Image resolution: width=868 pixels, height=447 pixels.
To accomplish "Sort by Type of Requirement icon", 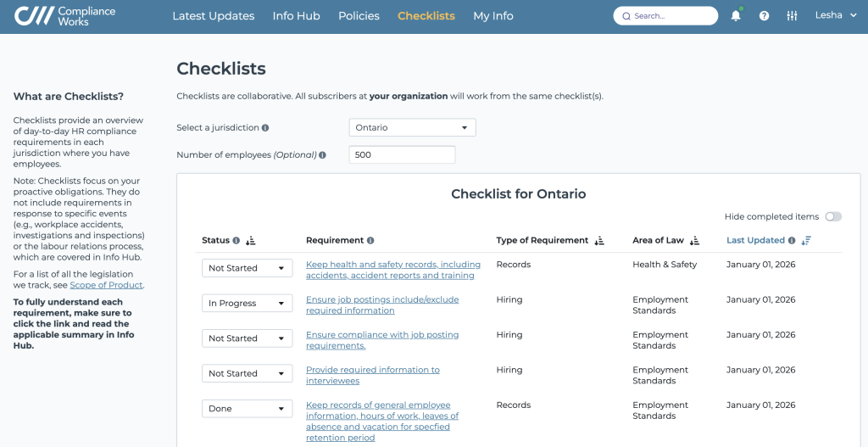I will [599, 241].
